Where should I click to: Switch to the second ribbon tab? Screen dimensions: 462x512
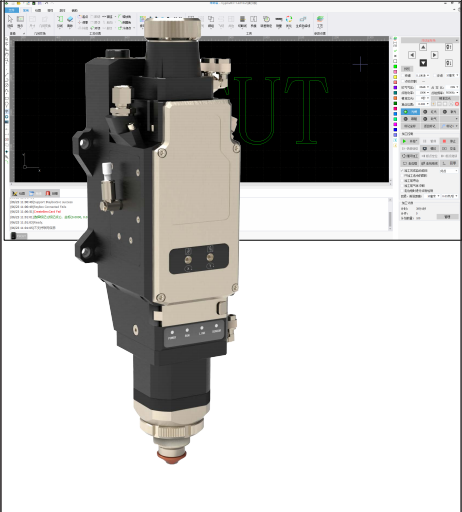tap(26, 10)
